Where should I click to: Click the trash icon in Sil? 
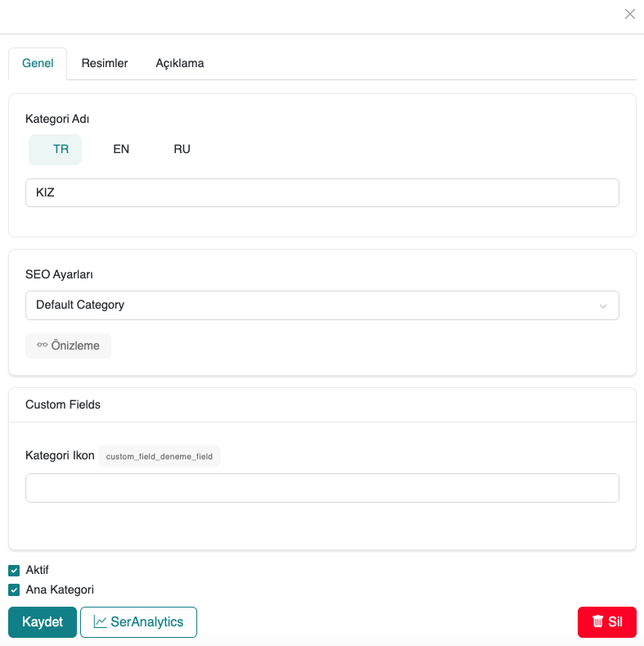pyautogui.click(x=598, y=622)
